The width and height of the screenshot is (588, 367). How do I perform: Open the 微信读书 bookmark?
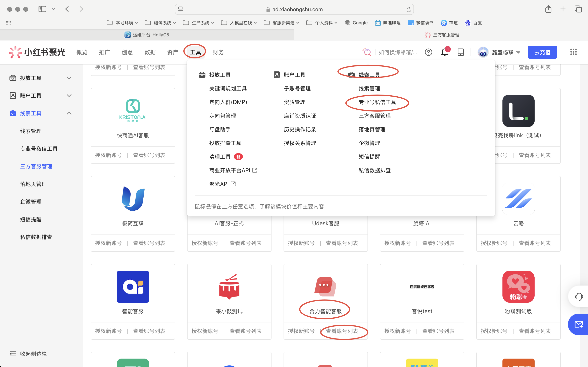[x=421, y=23]
